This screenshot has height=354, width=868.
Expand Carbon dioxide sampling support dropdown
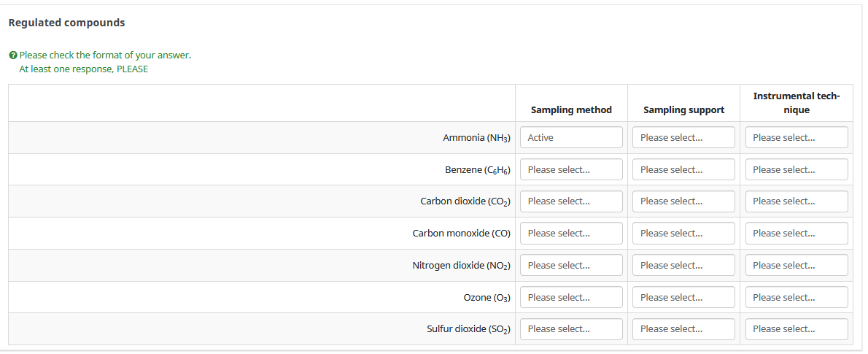point(683,201)
